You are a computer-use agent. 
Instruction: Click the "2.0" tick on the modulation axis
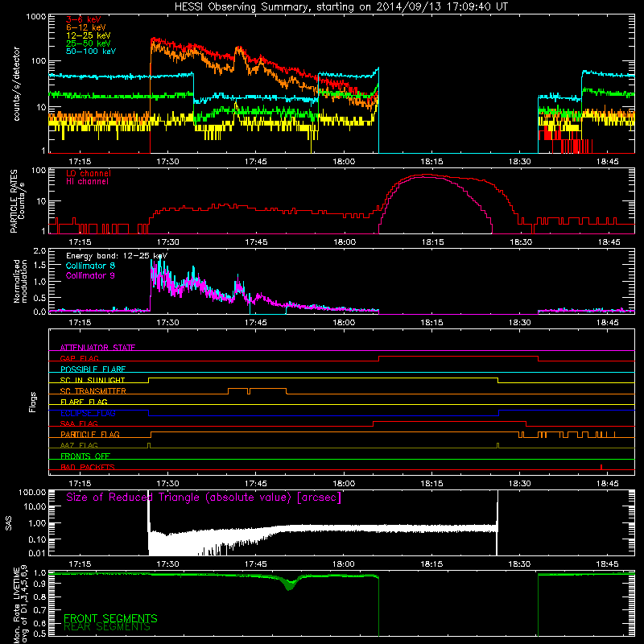pos(39,251)
